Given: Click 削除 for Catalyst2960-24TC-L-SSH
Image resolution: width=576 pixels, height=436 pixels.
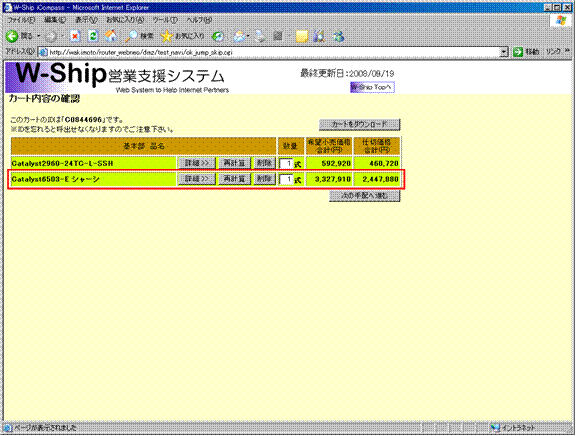Looking at the screenshot, I should coord(264,163).
